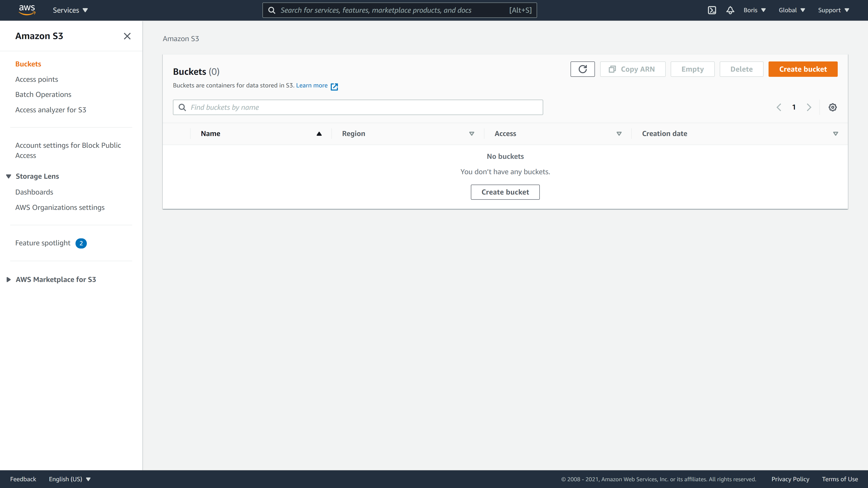This screenshot has width=868, height=488.
Task: Go to next page of buckets
Action: pyautogui.click(x=809, y=107)
